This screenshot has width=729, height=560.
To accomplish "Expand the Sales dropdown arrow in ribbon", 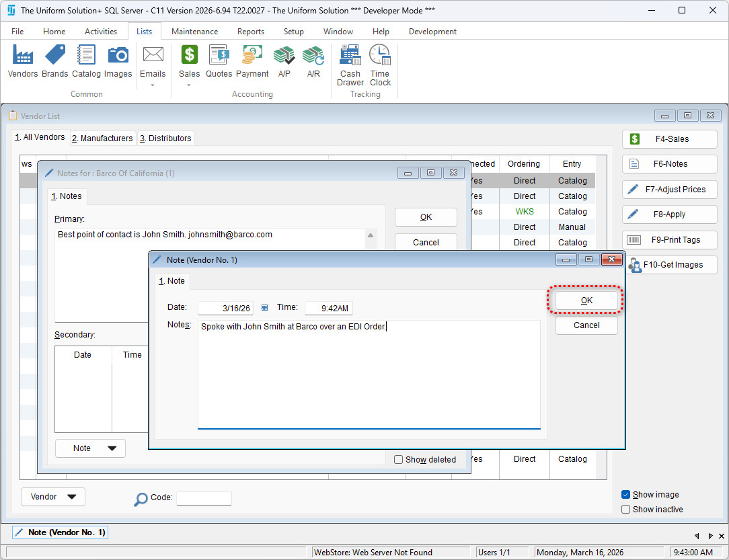I will coord(189,85).
